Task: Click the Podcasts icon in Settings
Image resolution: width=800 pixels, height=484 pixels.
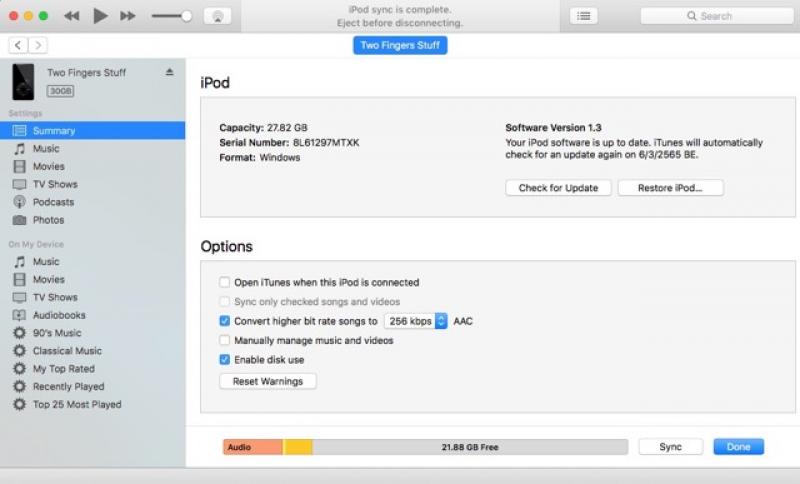Action: pyautogui.click(x=19, y=202)
